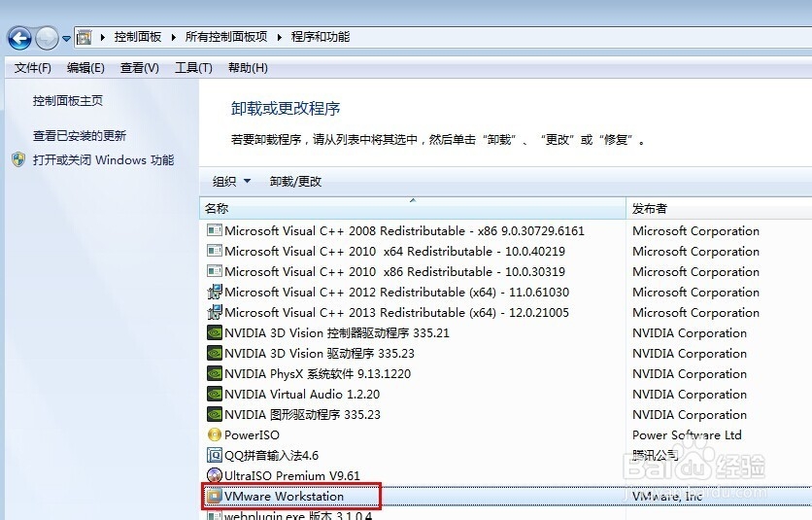Sort by the 名称 column header

click(x=413, y=208)
